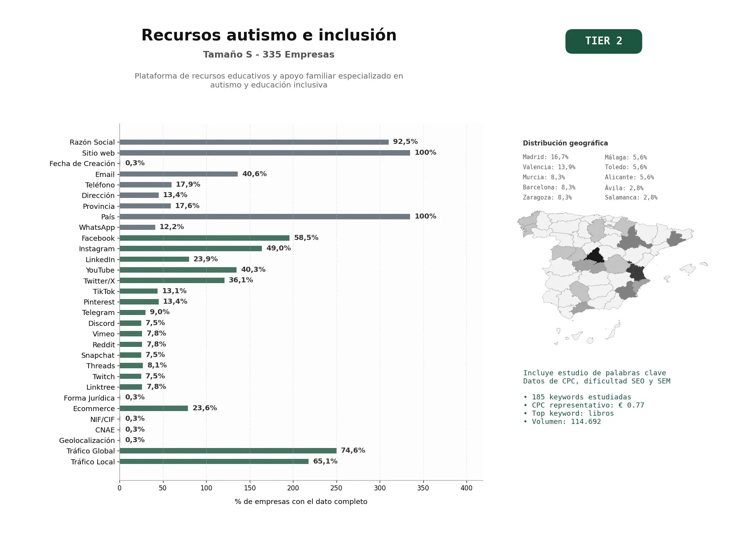The height and width of the screenshot is (560, 747).
Task: Select the Instagram 49,0% value
Action: click(279, 248)
